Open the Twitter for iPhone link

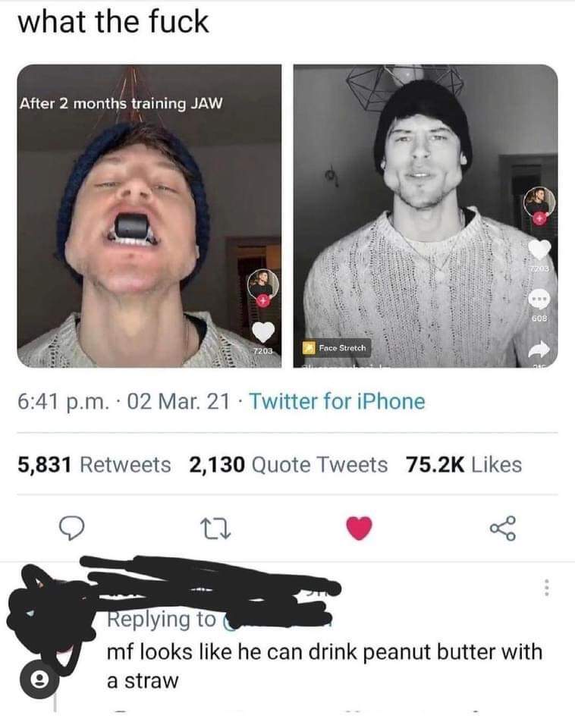pos(338,402)
